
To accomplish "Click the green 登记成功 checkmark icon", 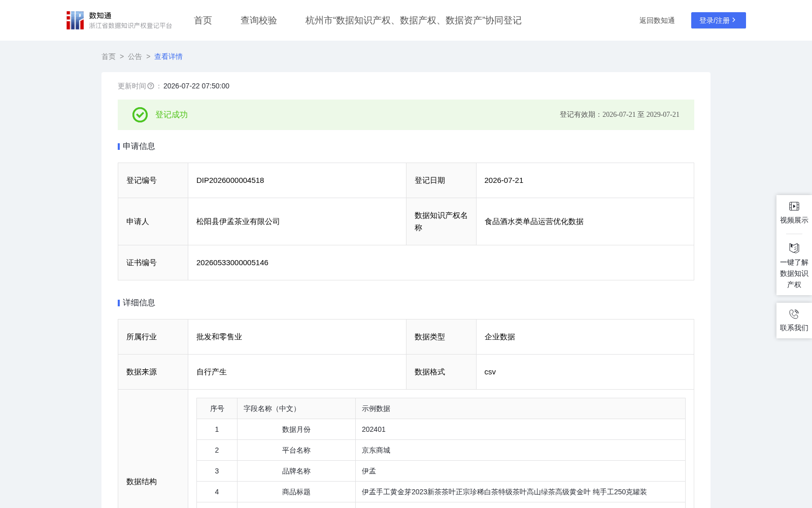I will 140,115.
